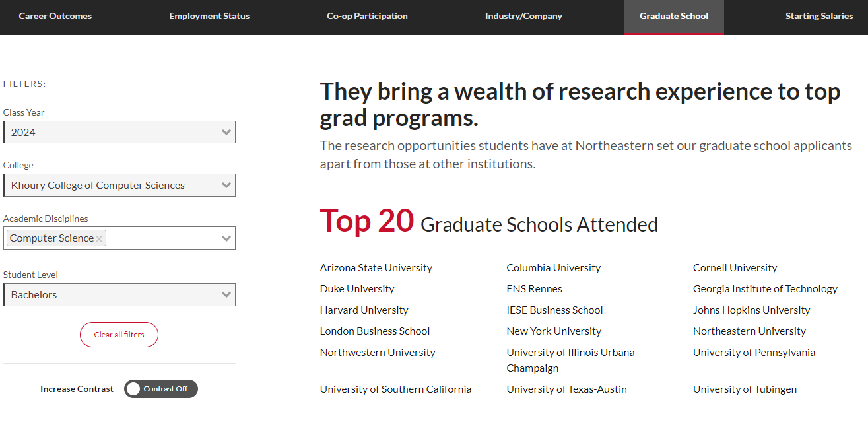Click the University of Tubingen entry
868x439 pixels.
coord(745,389)
